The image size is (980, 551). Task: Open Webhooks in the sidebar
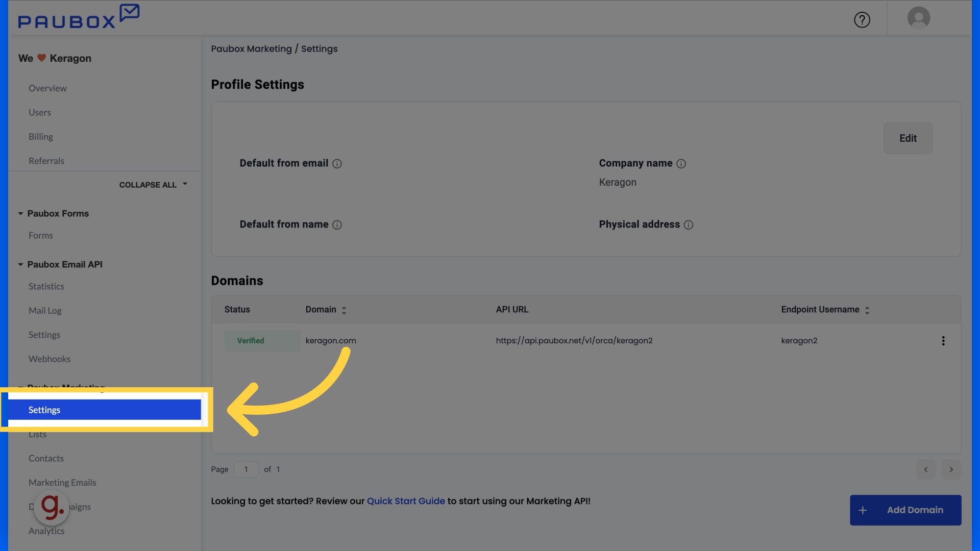(x=50, y=359)
